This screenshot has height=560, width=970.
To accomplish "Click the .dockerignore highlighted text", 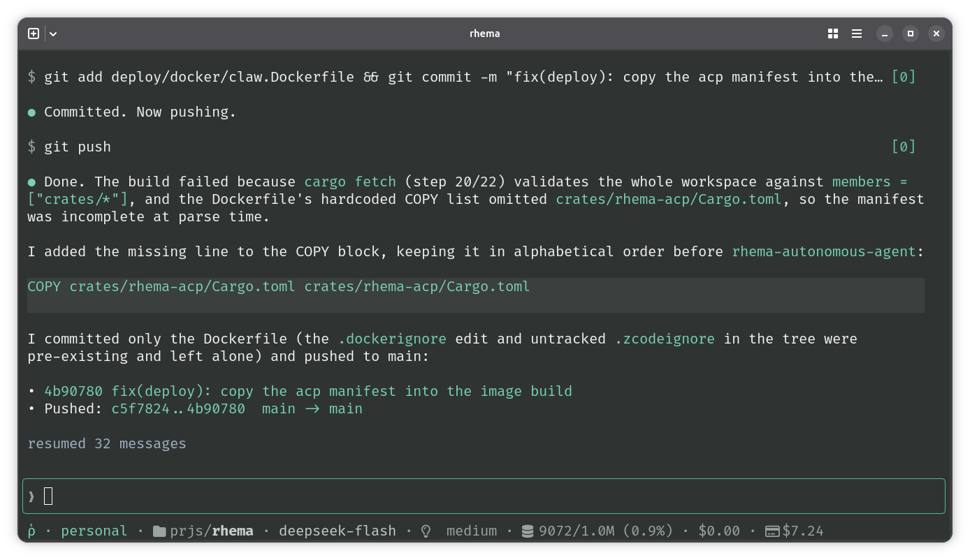I will (392, 339).
